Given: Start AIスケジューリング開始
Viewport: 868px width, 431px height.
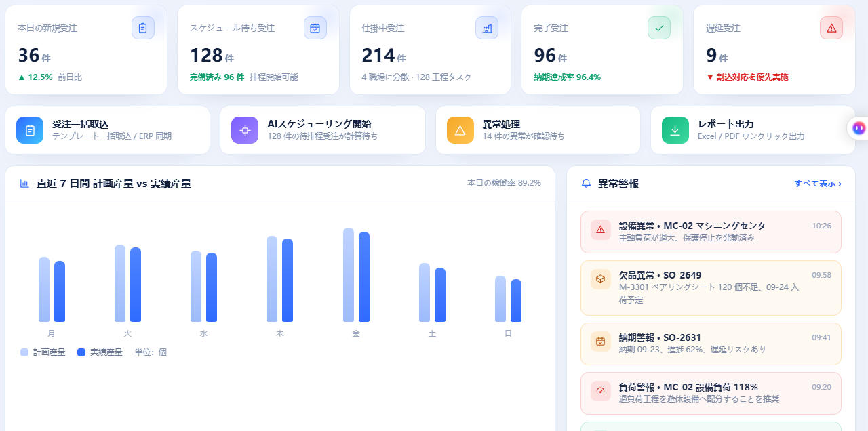Looking at the screenshot, I should click(323, 130).
